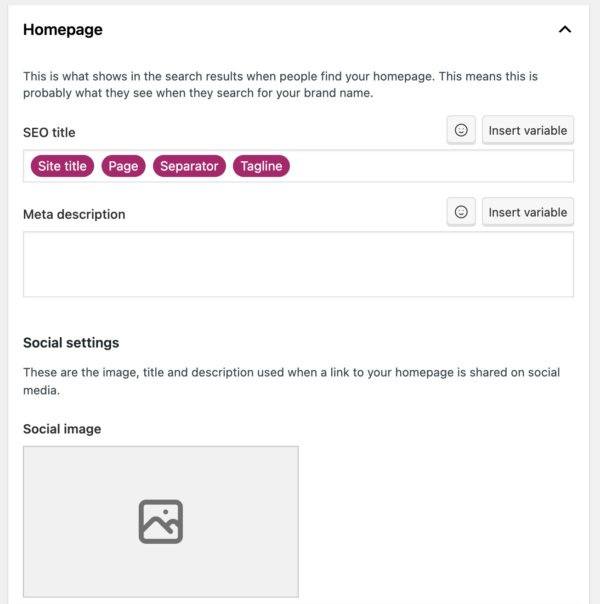Select the Tagline variable tag
The width and height of the screenshot is (600, 604).
click(261, 166)
